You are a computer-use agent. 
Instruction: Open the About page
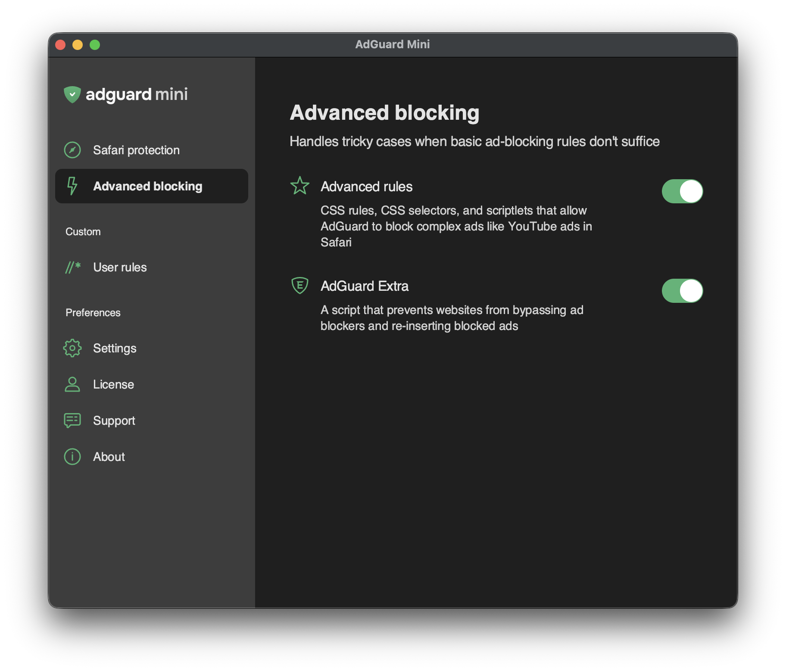click(109, 456)
